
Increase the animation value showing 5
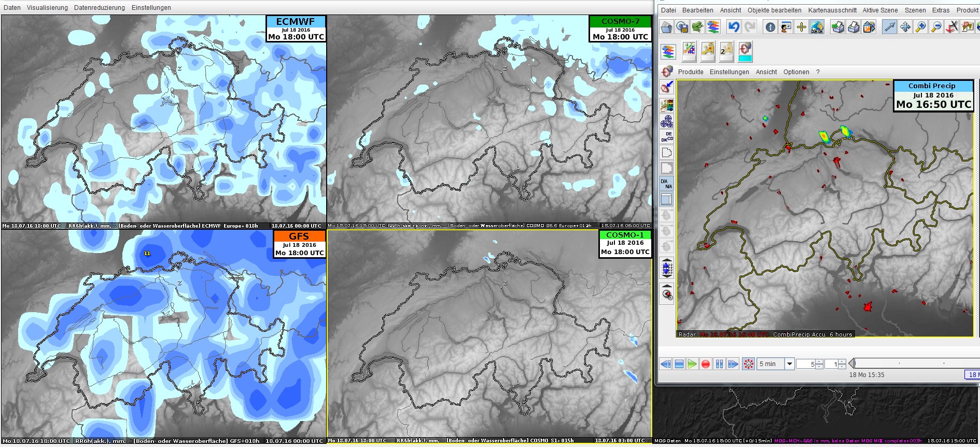pyautogui.click(x=819, y=361)
